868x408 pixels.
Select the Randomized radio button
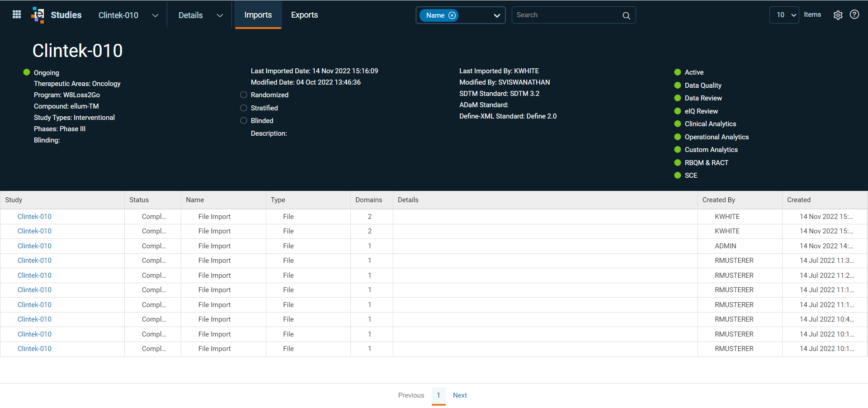point(244,95)
